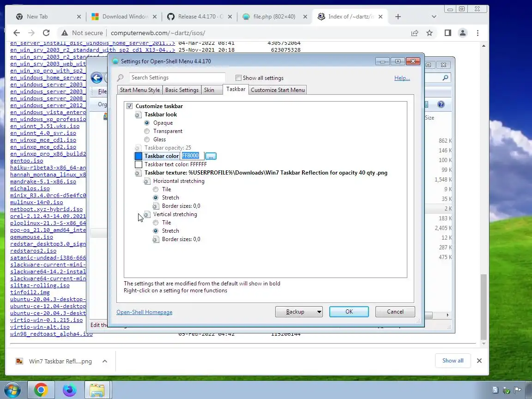
Task: Click the Not secure warning icon
Action: point(65,33)
